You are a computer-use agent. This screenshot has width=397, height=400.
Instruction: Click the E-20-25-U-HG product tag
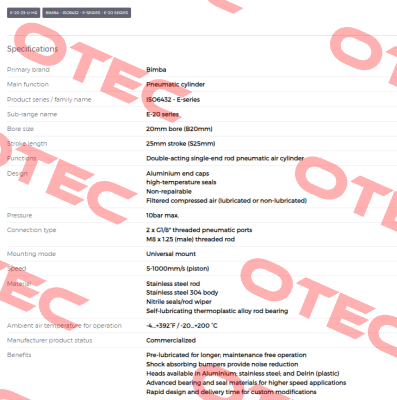click(23, 13)
